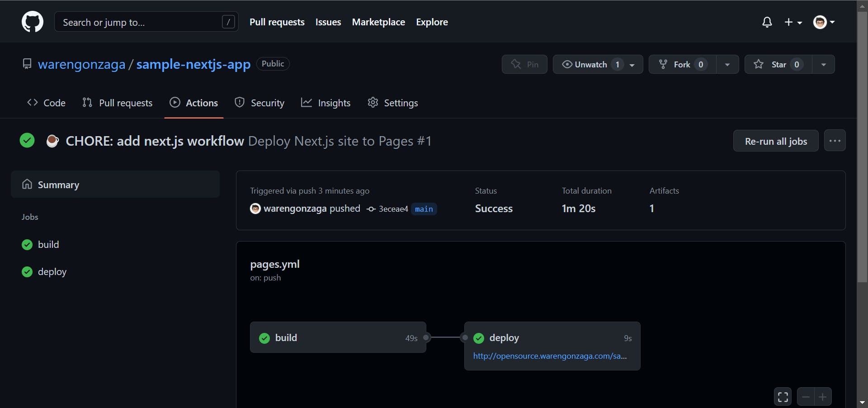Open the user avatar menu
Screen dimensions: 868x408
click(x=824, y=22)
